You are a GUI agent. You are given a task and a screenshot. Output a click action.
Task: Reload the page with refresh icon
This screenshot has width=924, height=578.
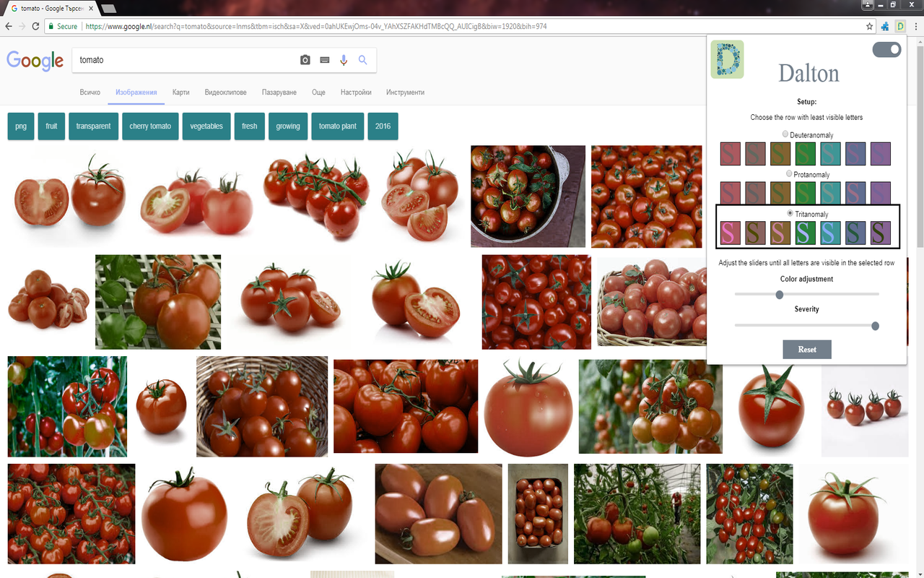[x=36, y=26]
